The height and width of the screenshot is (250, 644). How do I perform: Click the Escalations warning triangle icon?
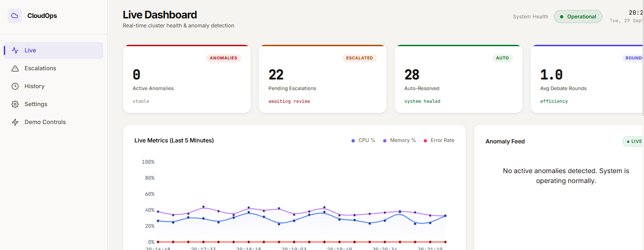[15, 68]
